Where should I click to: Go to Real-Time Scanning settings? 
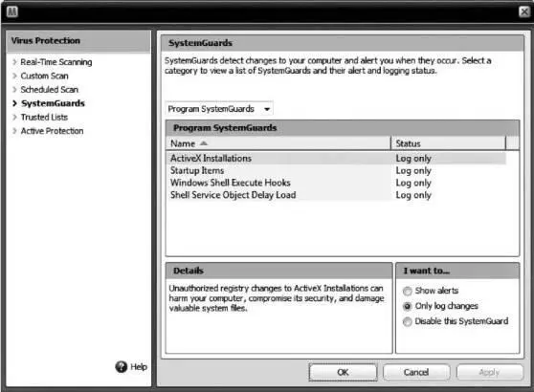56,62
